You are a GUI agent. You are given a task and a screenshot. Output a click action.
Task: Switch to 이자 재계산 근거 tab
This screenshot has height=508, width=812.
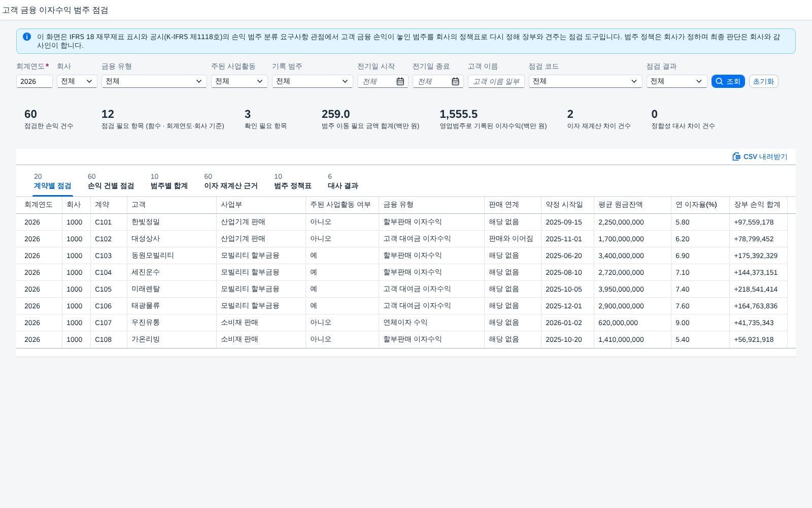click(x=231, y=181)
